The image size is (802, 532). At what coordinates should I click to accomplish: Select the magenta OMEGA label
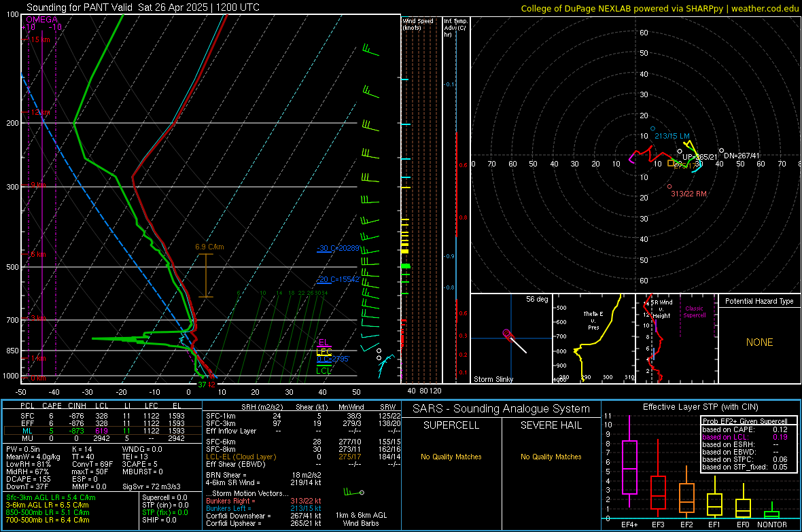click(41, 20)
